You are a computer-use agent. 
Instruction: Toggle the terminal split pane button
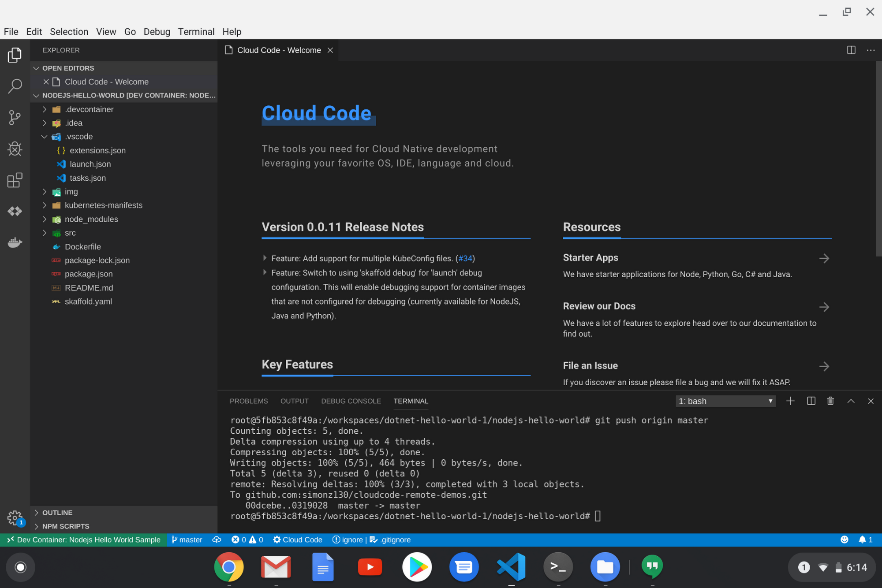point(811,400)
